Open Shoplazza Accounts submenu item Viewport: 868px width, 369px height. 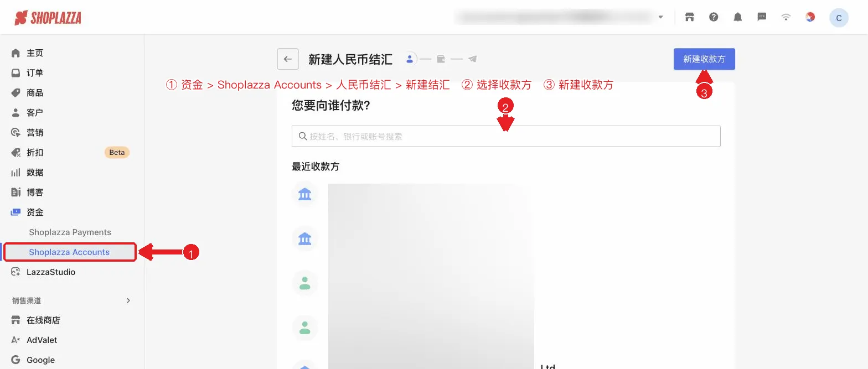(70, 252)
